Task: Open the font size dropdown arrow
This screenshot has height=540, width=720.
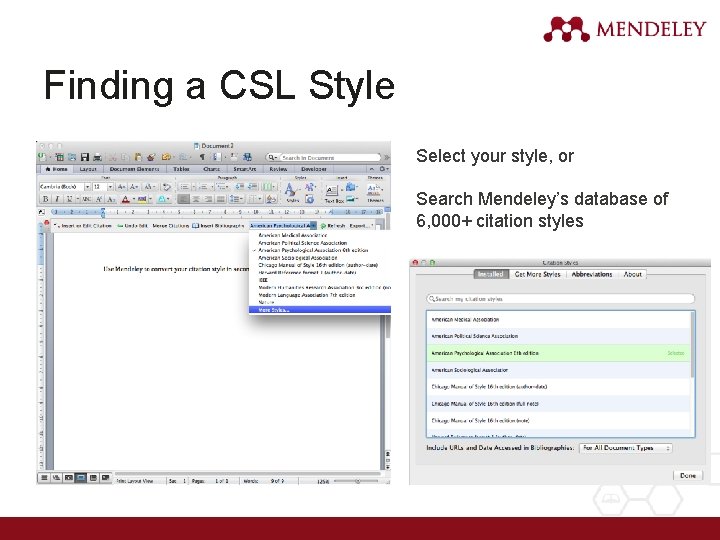Action: (110, 187)
